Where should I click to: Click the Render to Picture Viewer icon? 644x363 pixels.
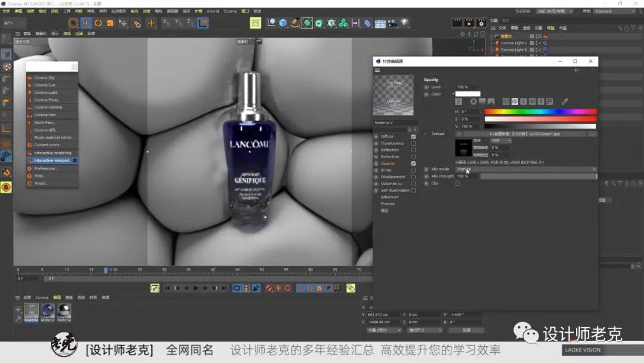pyautogui.click(x=469, y=22)
